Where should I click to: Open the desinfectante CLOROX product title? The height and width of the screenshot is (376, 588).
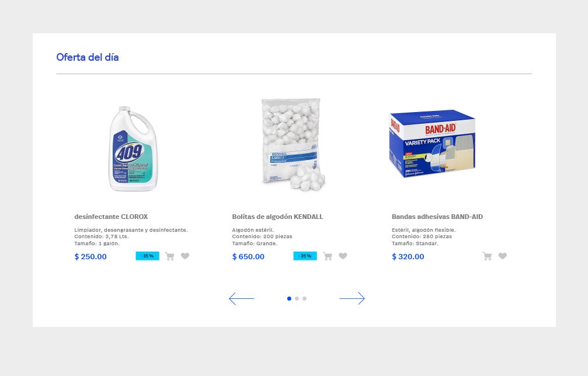[x=111, y=217]
